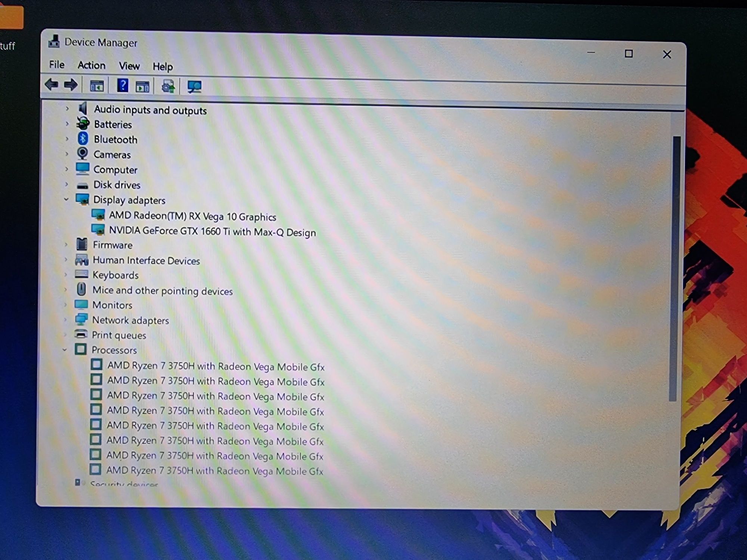The height and width of the screenshot is (560, 747).
Task: Click the Update device driver toolbar icon
Action: 168,87
